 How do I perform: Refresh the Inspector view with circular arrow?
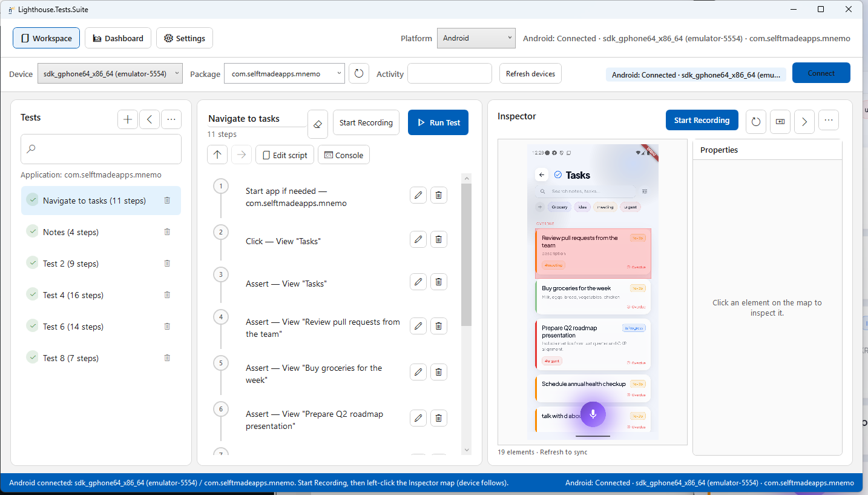[756, 121]
